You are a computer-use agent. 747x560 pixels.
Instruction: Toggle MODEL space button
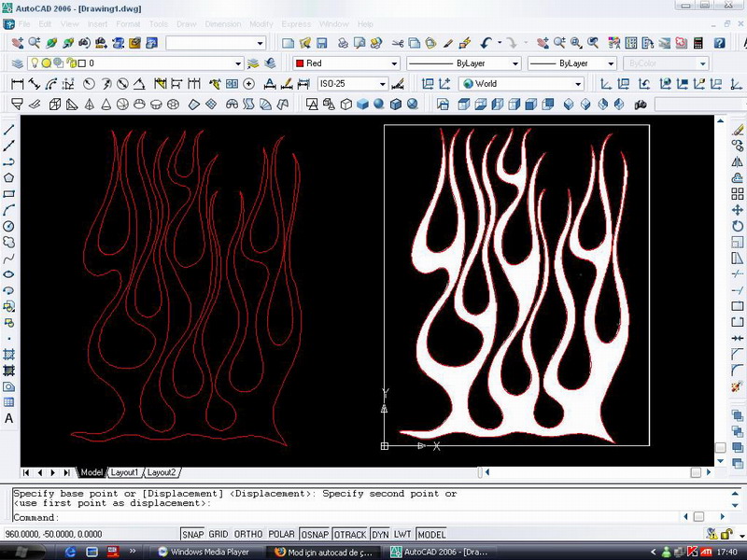click(x=431, y=534)
